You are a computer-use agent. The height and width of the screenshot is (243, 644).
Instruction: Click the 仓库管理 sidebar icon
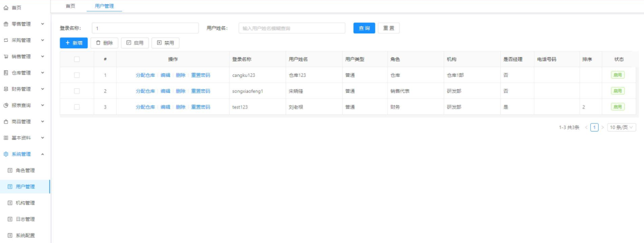click(6, 73)
